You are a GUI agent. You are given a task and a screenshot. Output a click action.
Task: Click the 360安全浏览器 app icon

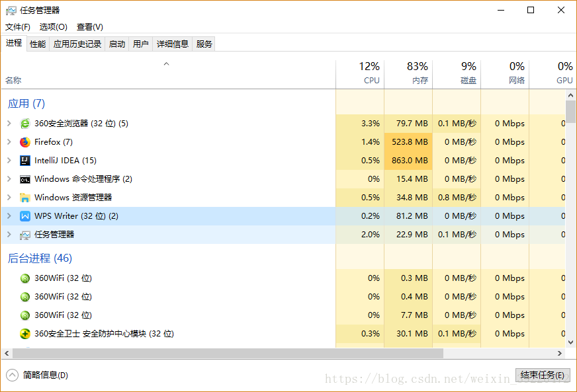[25, 124]
